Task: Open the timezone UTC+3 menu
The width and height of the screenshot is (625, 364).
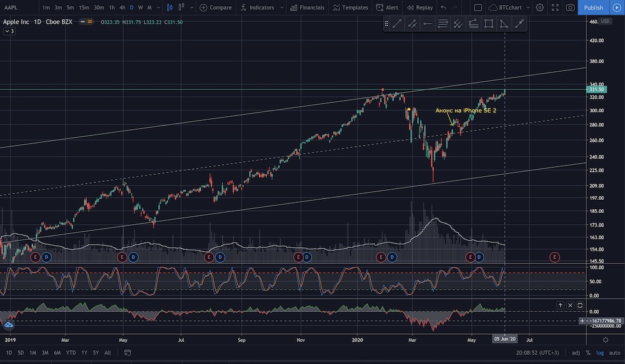Action: (537, 353)
